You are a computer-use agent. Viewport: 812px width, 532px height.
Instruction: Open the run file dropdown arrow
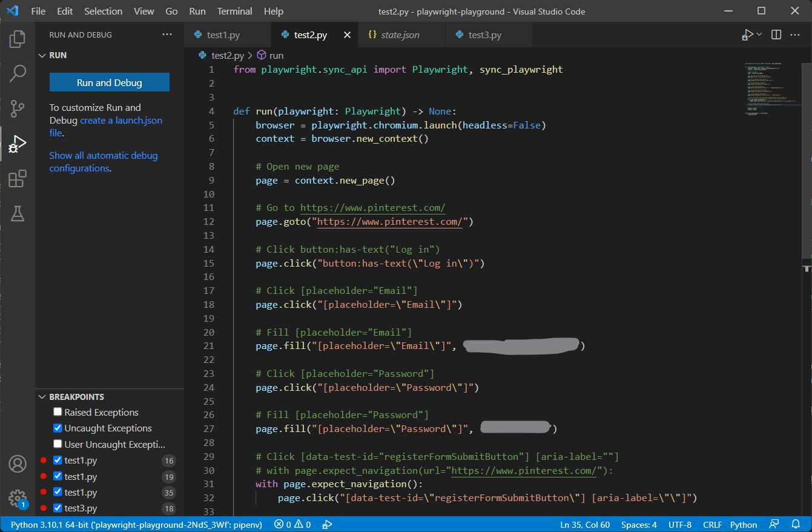pos(759,35)
